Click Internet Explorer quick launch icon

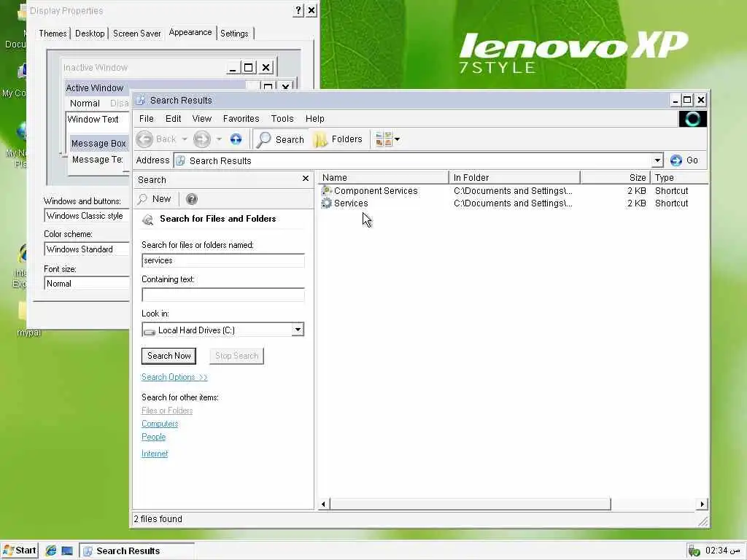pos(51,551)
